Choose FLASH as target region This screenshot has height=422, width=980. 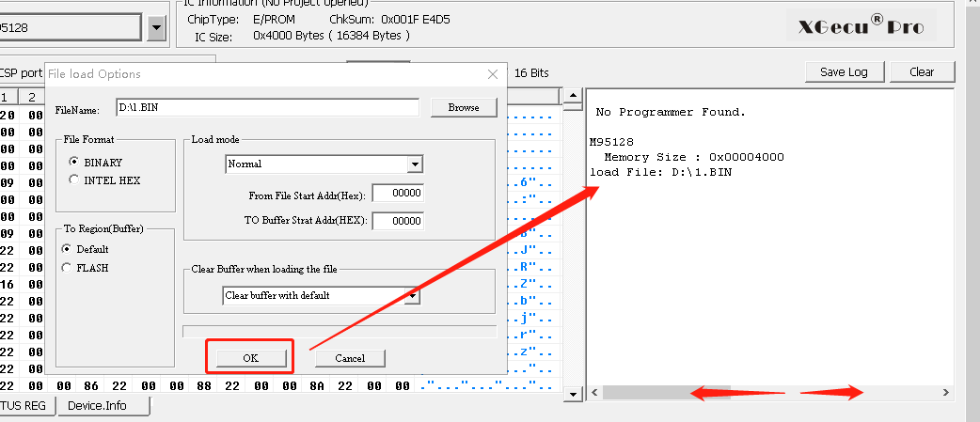coord(66,267)
